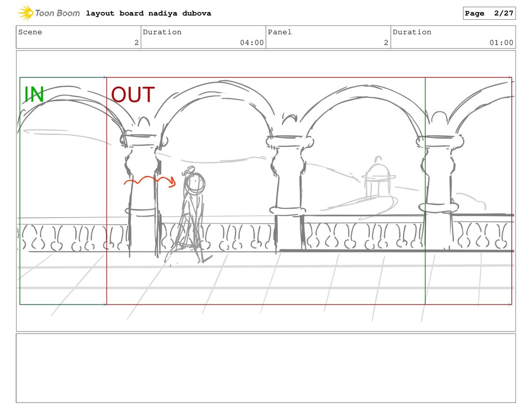Click the 'Page 2/27' indicator

point(489,13)
